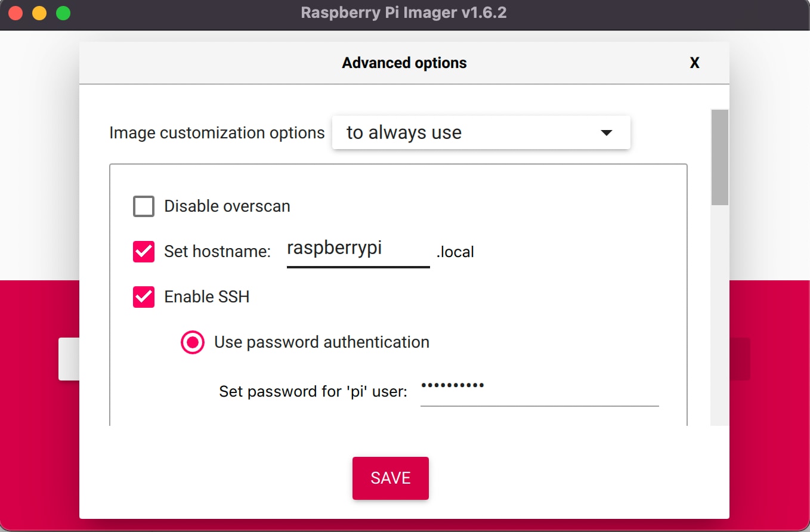Click the Enable SSH label

click(x=206, y=296)
